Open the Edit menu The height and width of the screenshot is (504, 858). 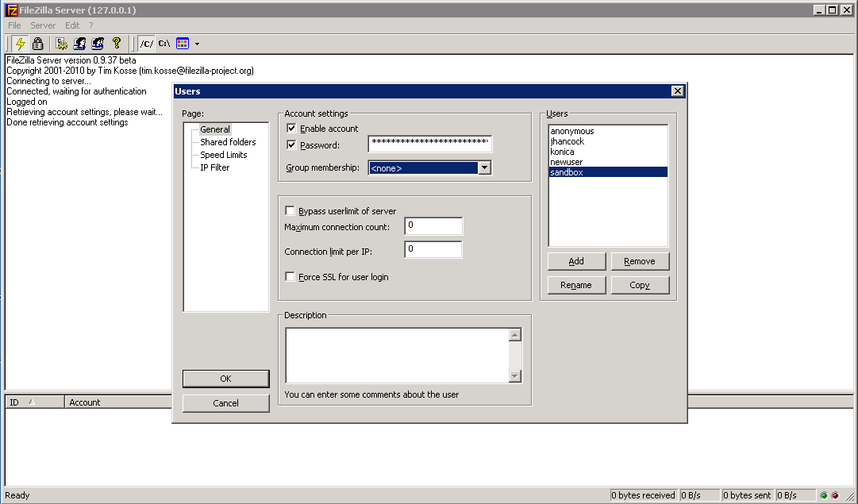(x=72, y=25)
